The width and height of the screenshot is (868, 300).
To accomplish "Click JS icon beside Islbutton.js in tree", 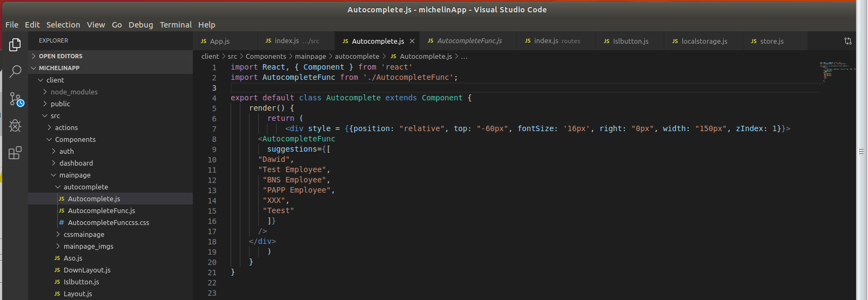I will [x=57, y=282].
